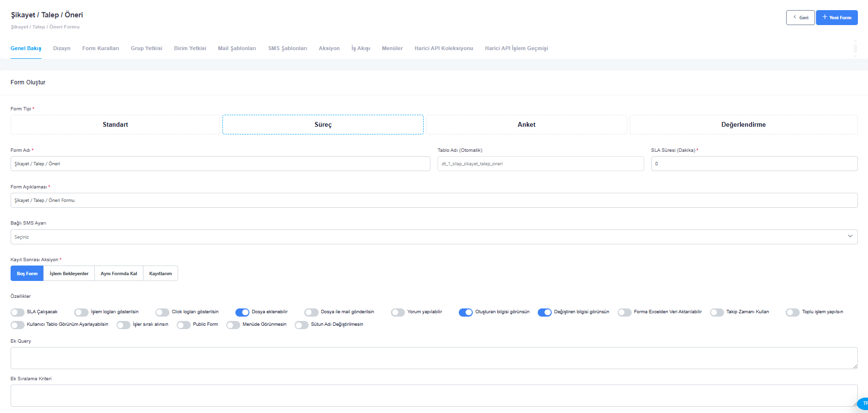Select Aynı Formda Kal option
This screenshot has height=413, width=868.
[118, 273]
